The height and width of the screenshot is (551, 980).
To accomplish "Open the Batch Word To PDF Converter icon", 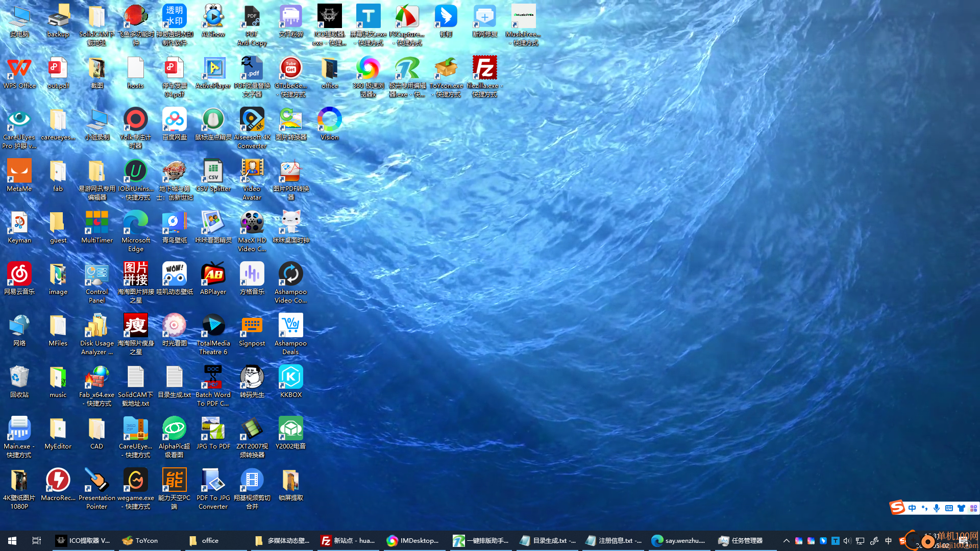I will coord(213,386).
